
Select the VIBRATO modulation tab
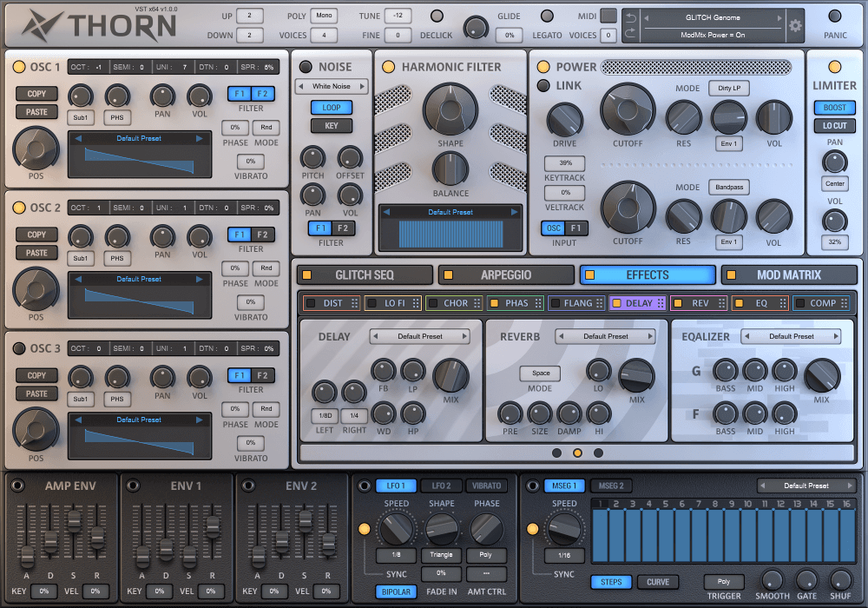pos(487,486)
